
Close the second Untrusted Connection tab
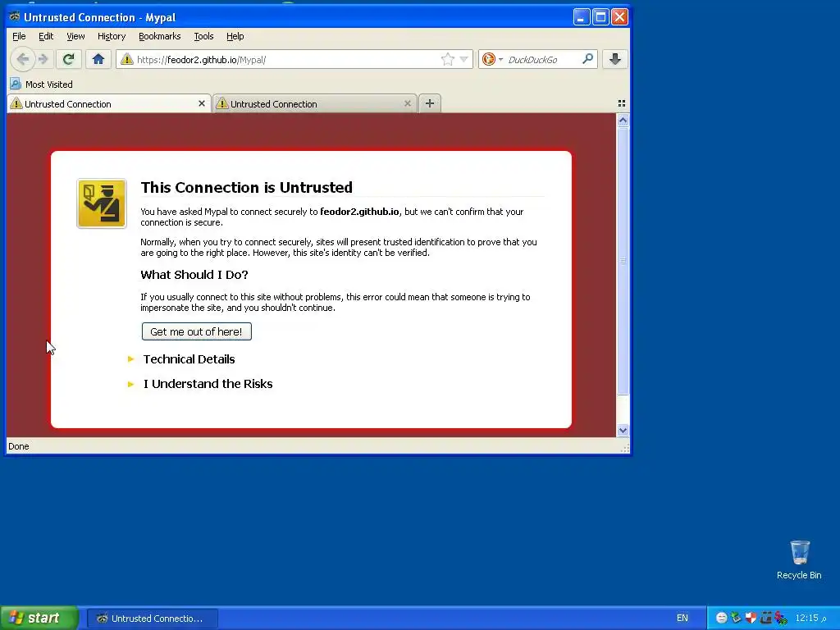[407, 103]
